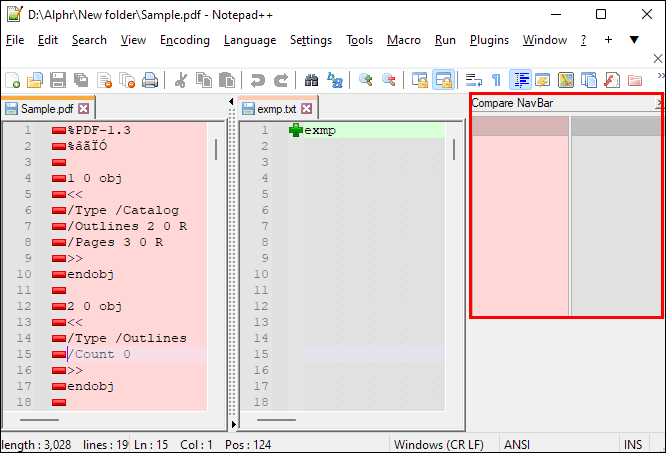This screenshot has height=453, width=666.
Task: Open the Search menu
Action: tap(89, 40)
